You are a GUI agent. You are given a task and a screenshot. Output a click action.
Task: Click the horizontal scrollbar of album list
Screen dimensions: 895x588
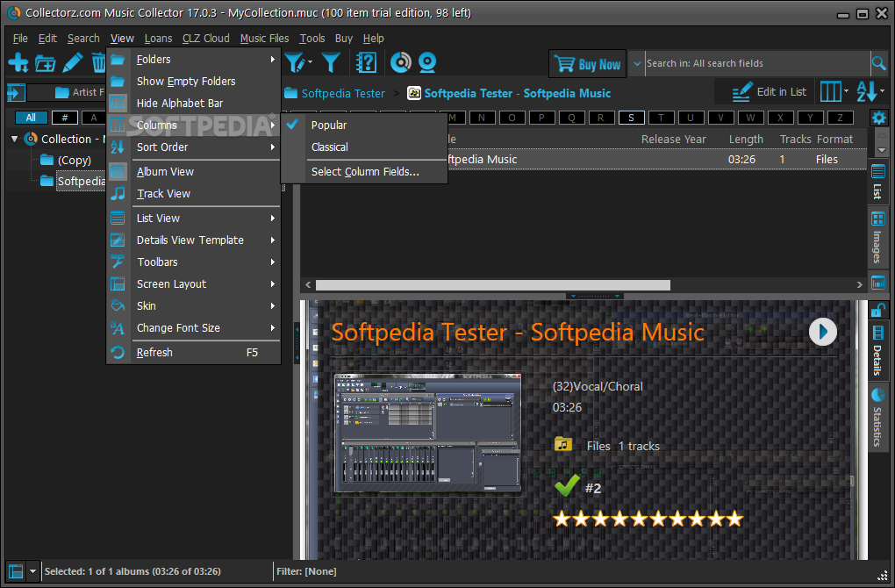click(492, 284)
